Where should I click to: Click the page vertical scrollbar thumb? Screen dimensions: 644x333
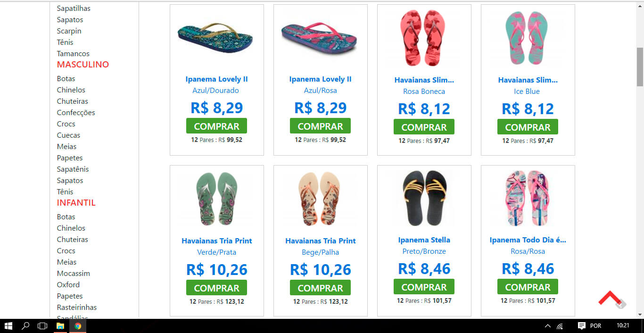point(640,67)
